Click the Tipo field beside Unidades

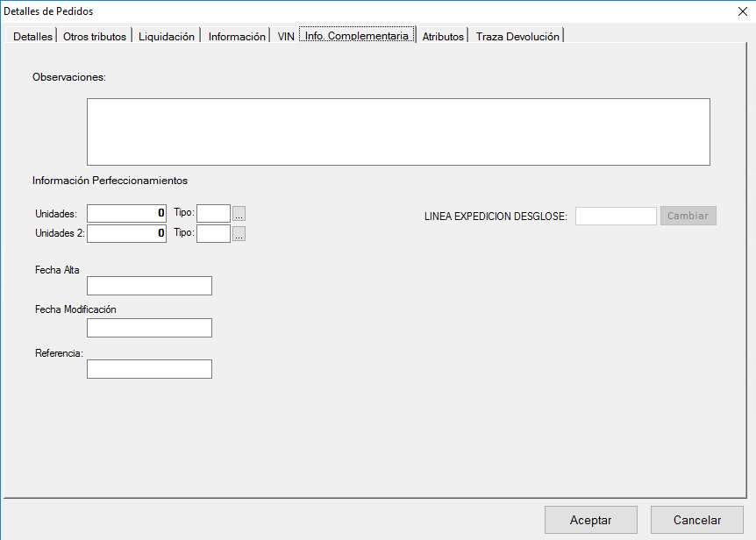click(213, 213)
